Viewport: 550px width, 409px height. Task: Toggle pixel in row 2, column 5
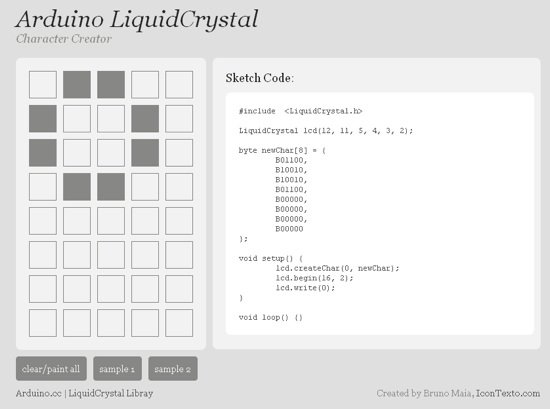(179, 119)
